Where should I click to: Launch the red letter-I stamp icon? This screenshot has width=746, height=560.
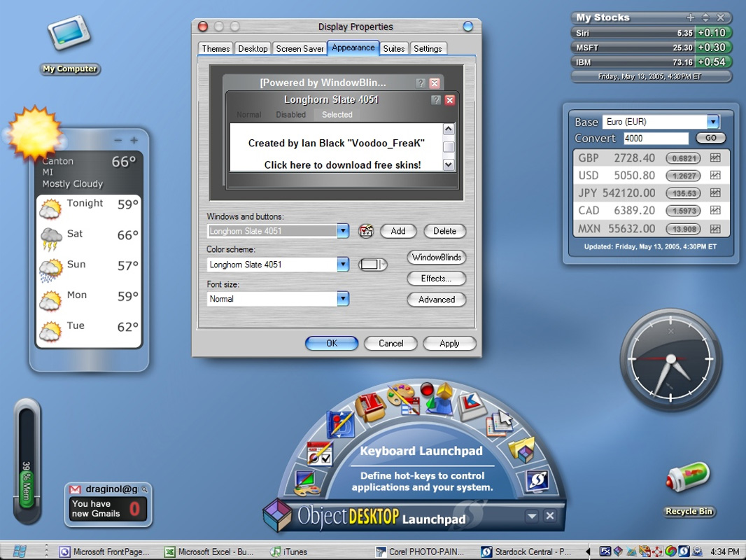point(370,407)
